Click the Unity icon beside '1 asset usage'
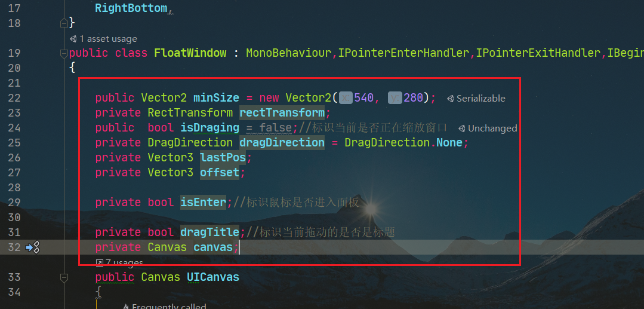Image resolution: width=644 pixels, height=309 pixels. click(73, 39)
